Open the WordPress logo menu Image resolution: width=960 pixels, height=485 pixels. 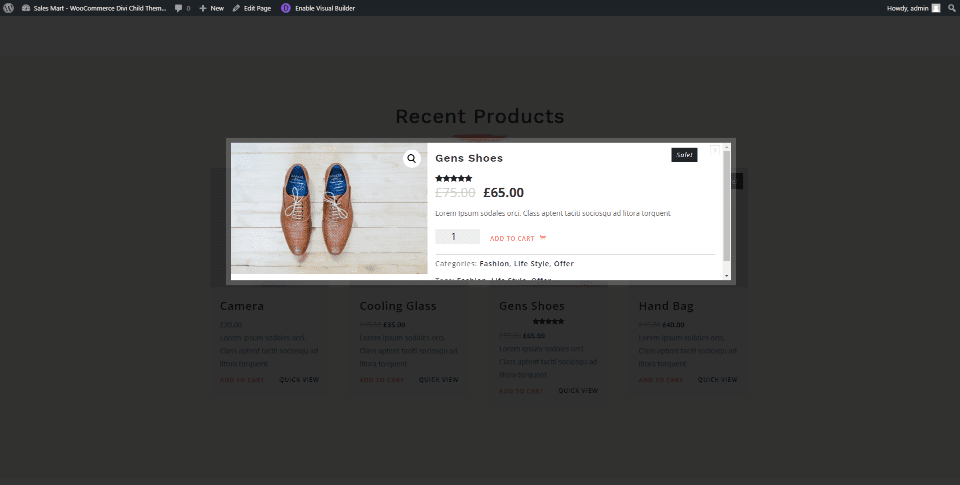[9, 8]
